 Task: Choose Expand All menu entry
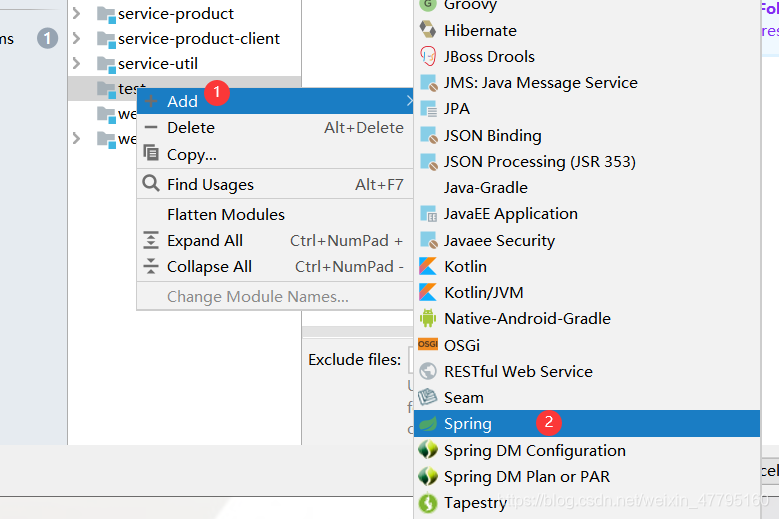275,240
